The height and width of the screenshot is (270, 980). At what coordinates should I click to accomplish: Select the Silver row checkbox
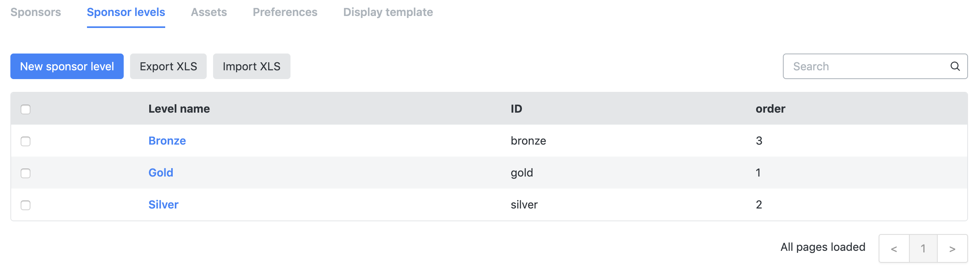click(x=26, y=205)
